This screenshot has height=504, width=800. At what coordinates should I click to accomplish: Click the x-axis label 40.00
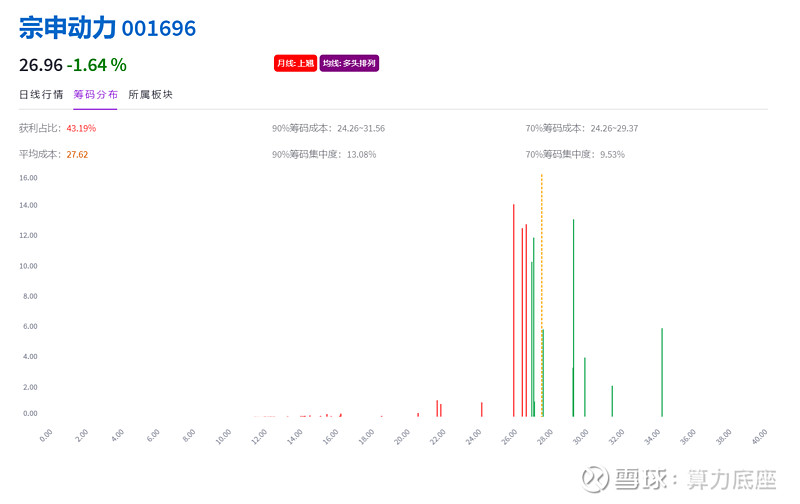(760, 437)
